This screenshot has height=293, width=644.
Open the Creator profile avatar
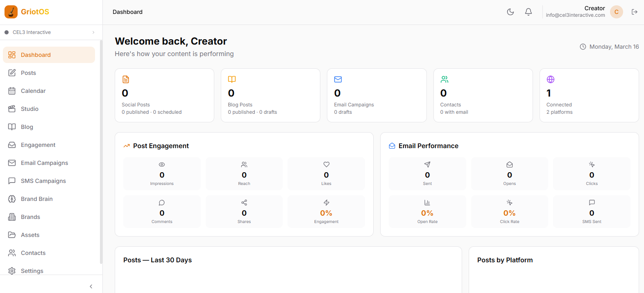point(616,12)
